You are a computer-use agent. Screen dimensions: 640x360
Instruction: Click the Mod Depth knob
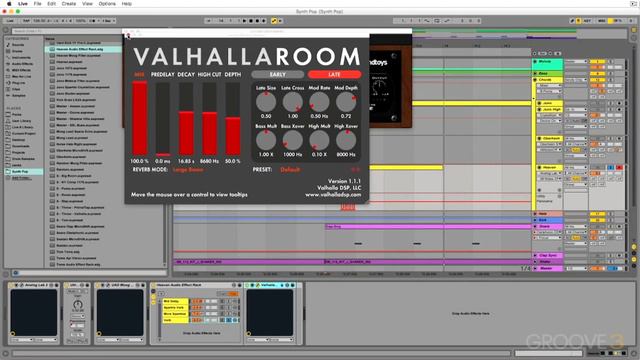pyautogui.click(x=346, y=102)
